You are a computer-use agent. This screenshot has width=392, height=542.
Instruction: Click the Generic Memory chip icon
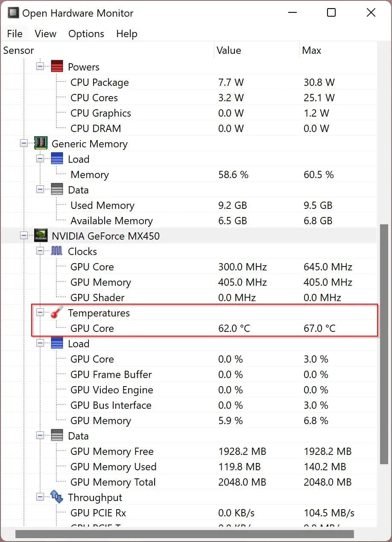click(x=41, y=144)
